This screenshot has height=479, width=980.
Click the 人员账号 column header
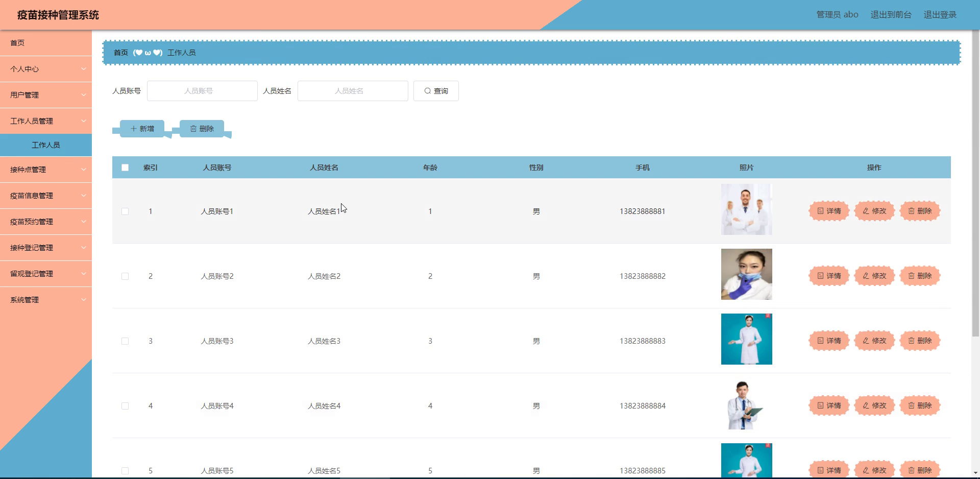pos(217,167)
